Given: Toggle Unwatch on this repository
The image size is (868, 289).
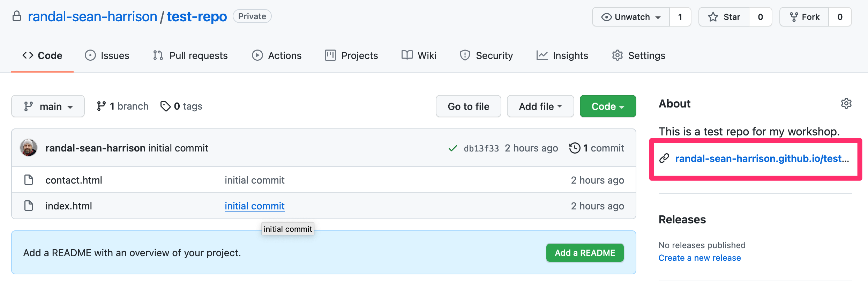Looking at the screenshot, I should [x=631, y=17].
